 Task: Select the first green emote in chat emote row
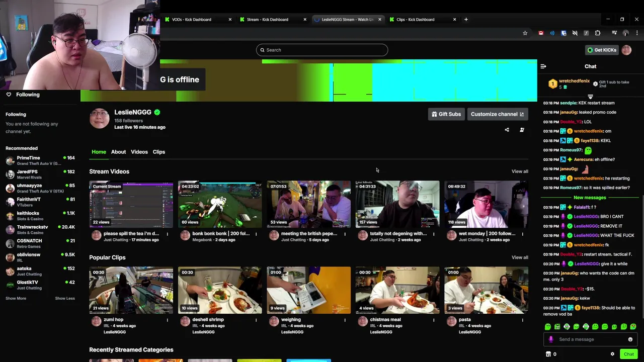click(x=548, y=327)
